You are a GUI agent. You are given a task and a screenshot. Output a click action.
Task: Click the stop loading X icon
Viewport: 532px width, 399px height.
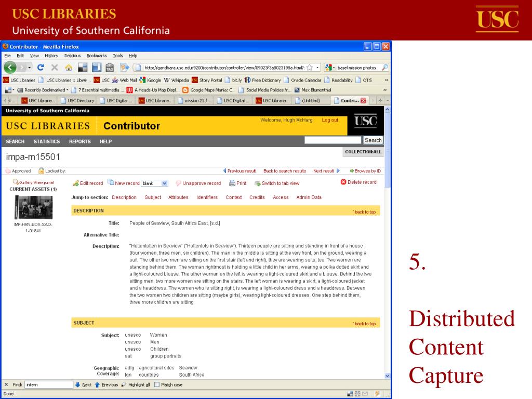click(55, 68)
